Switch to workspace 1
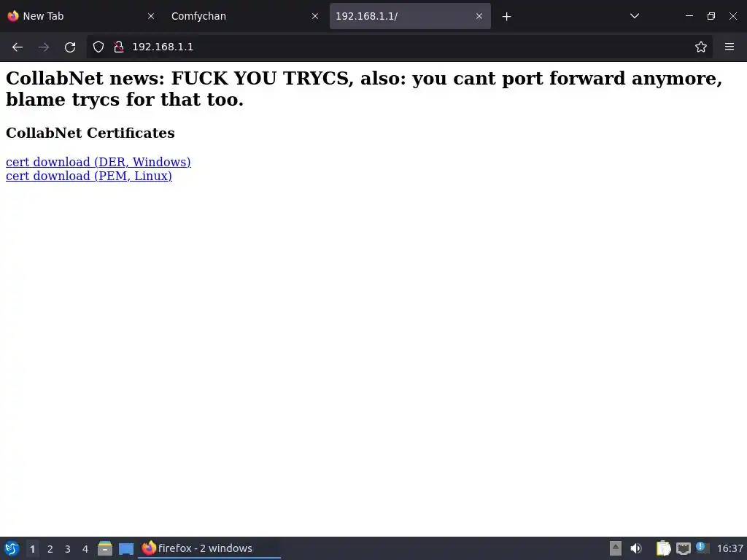The image size is (747, 560). [x=32, y=549]
